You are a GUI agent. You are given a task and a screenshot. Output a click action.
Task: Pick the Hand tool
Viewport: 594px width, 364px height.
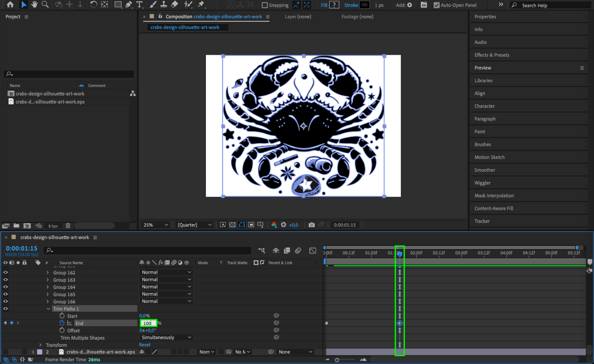34,4
